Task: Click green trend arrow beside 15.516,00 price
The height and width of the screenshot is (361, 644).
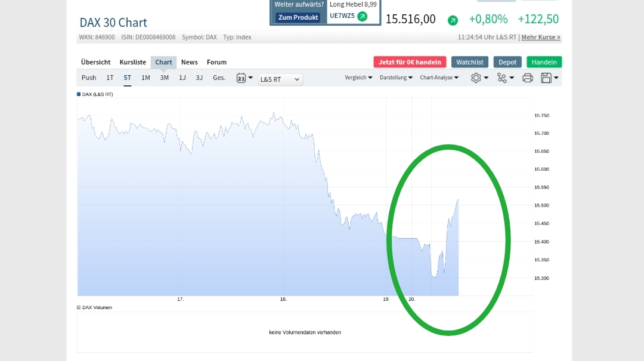Action: click(453, 21)
